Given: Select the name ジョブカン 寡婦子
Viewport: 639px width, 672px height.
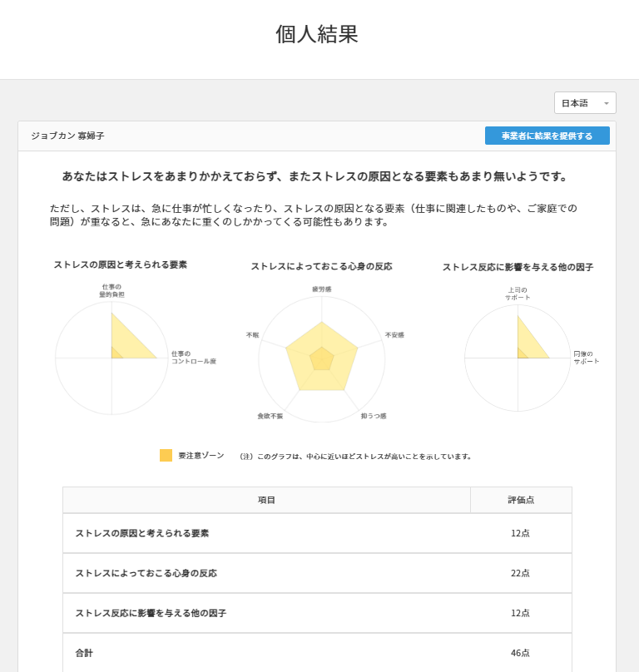Looking at the screenshot, I should (67, 136).
